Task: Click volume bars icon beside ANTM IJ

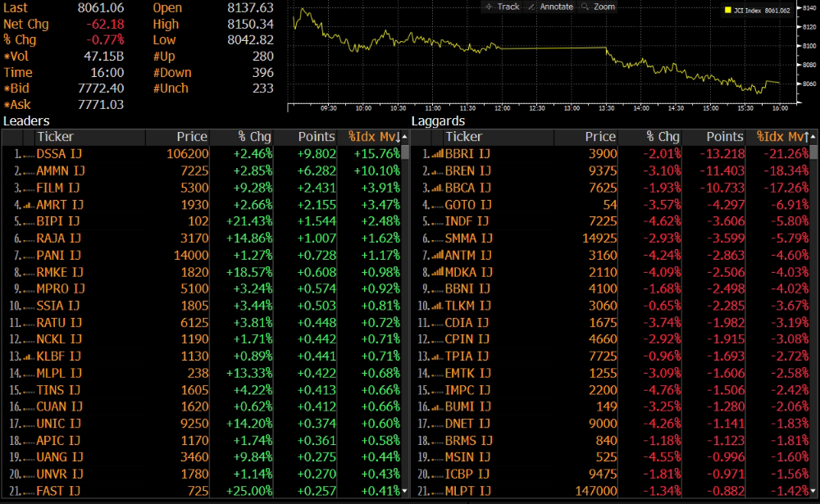Action: (x=437, y=255)
